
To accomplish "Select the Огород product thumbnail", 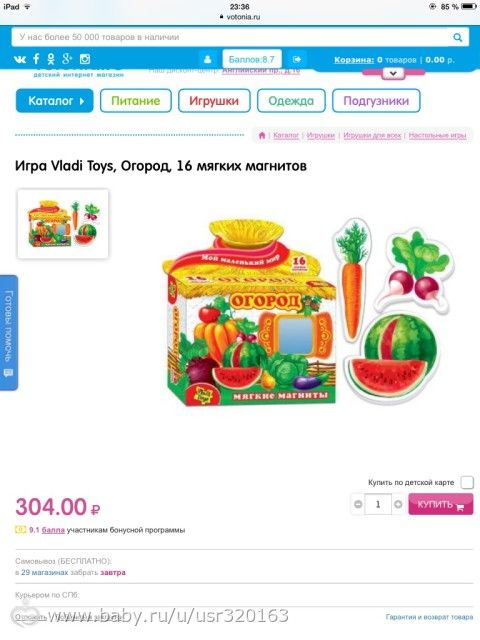I will 63,223.
